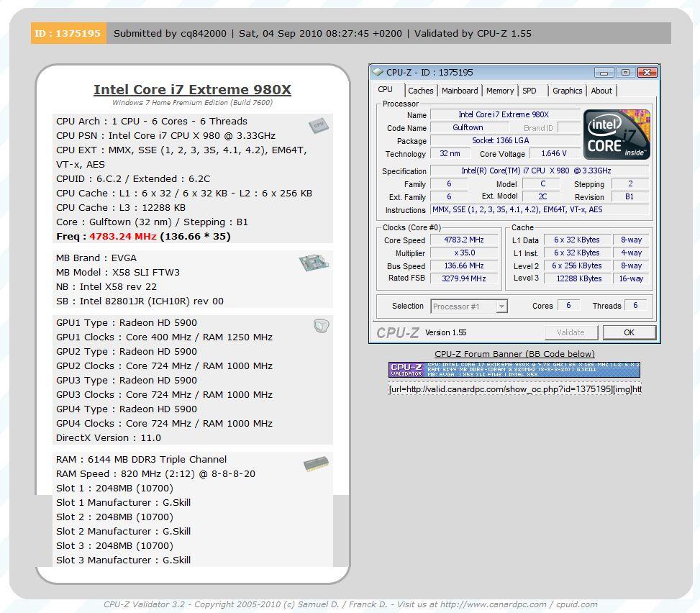Click red Freq value 4783.24 MHz
Screen dimensions: 700x613
(123, 237)
